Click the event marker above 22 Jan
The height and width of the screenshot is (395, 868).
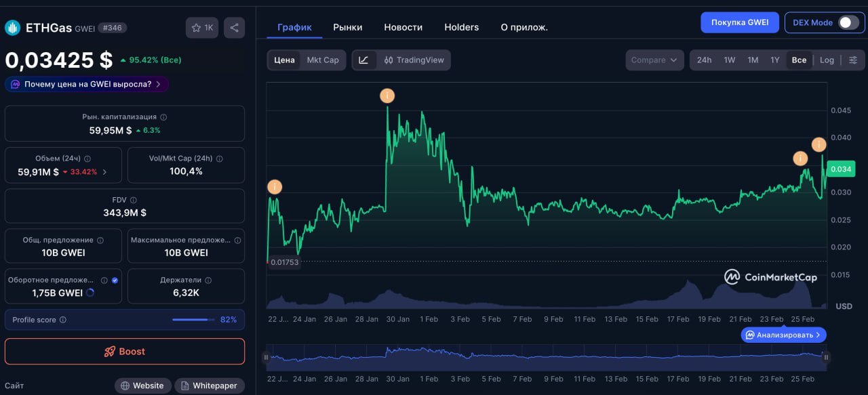pyautogui.click(x=275, y=187)
